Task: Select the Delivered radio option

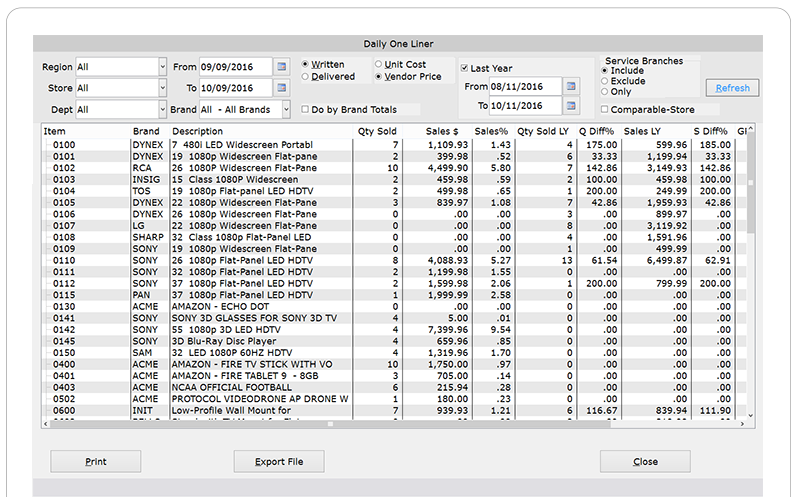Action: click(x=305, y=77)
